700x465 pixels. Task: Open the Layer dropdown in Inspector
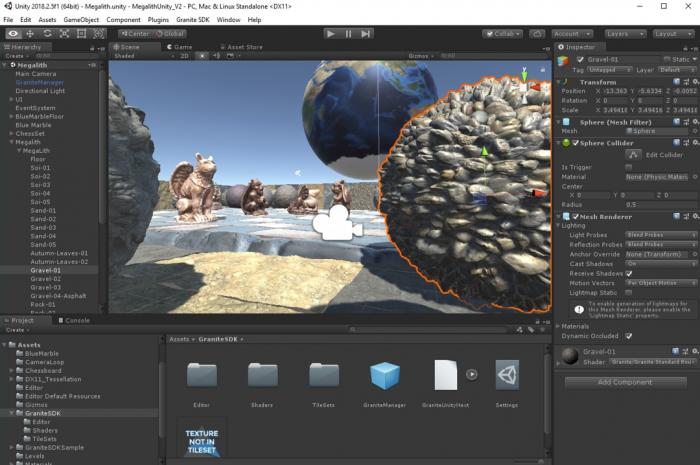click(676, 70)
